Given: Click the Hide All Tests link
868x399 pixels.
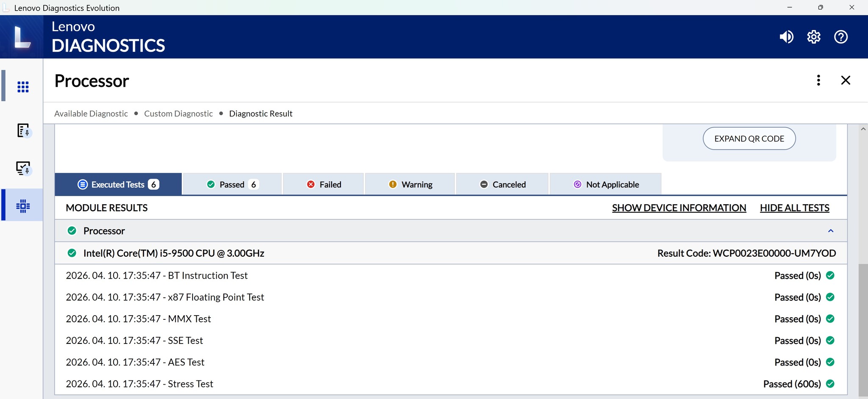Looking at the screenshot, I should 795,208.
